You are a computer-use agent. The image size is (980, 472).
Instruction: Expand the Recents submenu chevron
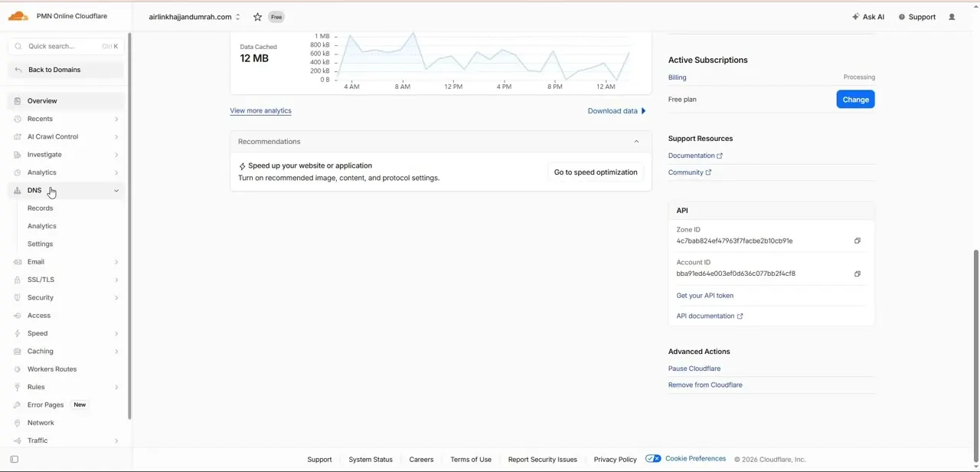[x=116, y=119]
